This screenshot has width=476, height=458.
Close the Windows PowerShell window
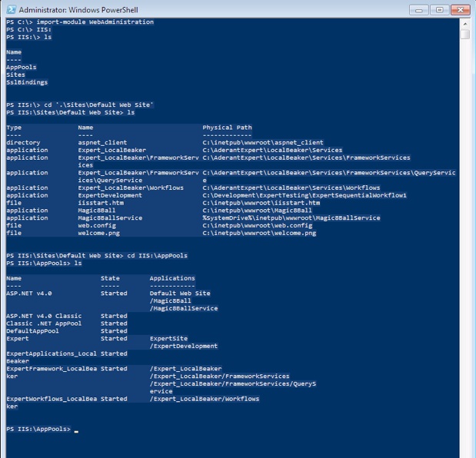point(461,9)
